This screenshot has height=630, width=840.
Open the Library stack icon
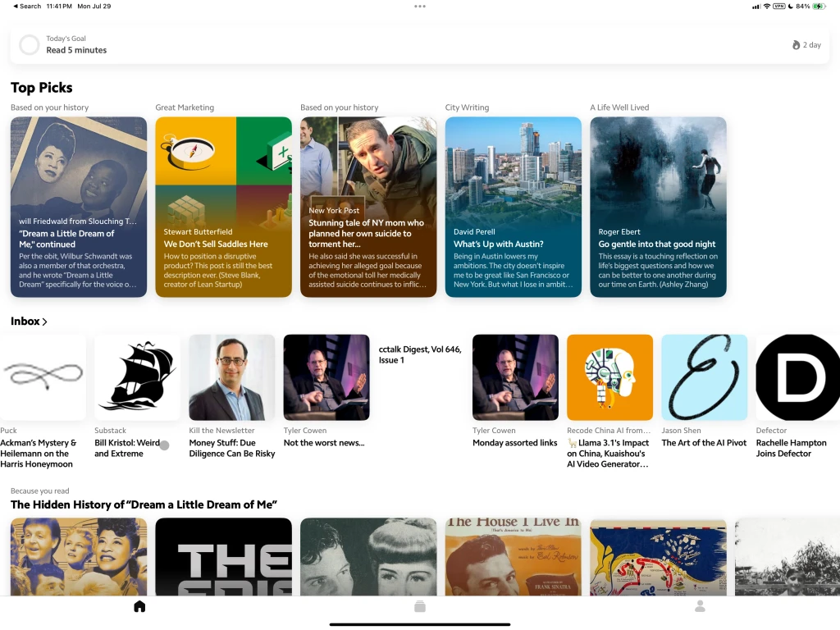pyautogui.click(x=420, y=606)
